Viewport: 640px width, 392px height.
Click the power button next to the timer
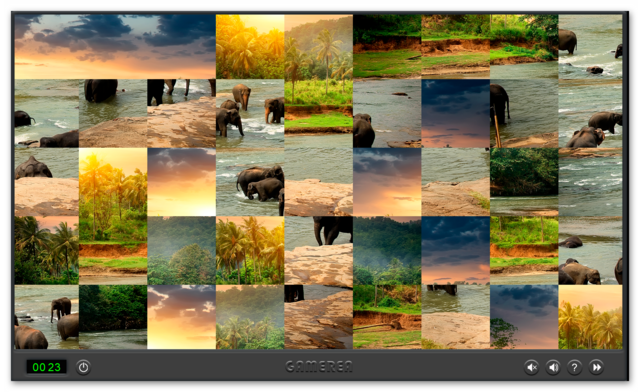click(83, 367)
